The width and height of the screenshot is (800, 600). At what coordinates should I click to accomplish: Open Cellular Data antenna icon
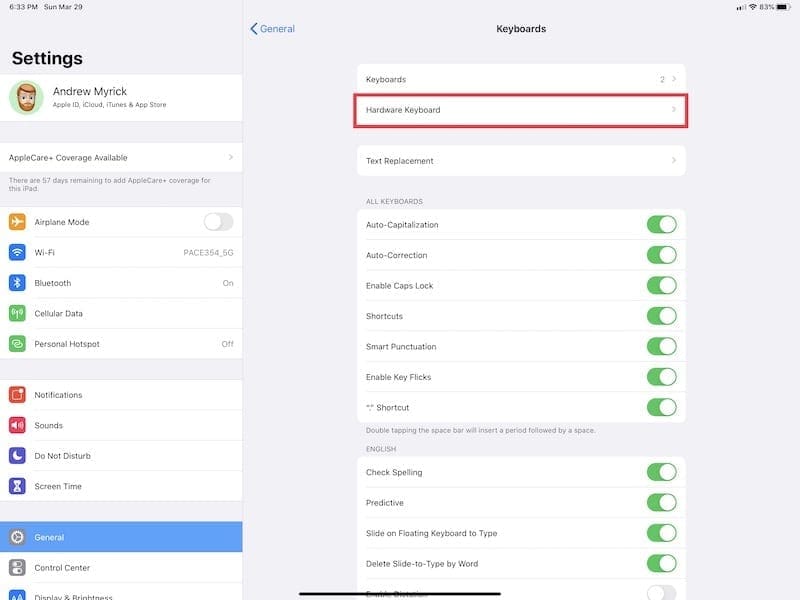pos(17,313)
